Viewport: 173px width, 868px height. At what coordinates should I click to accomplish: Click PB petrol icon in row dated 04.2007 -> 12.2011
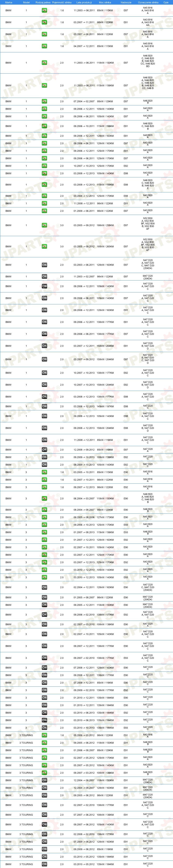click(44, 46)
